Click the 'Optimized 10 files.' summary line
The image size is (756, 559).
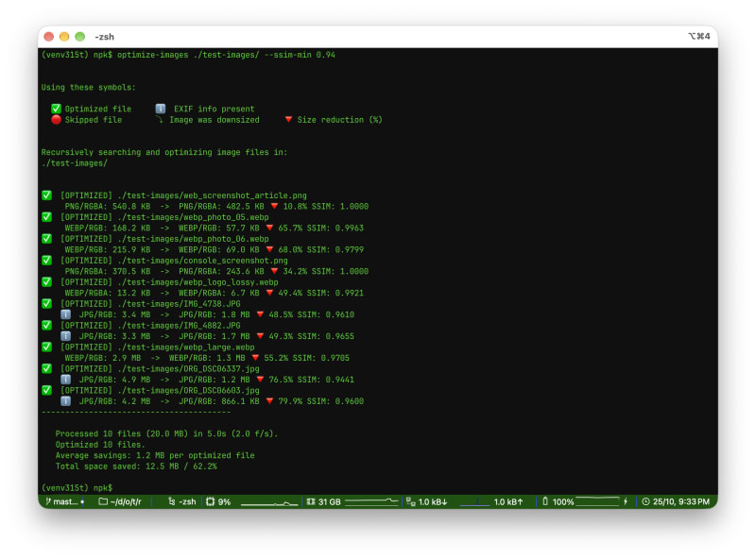100,445
